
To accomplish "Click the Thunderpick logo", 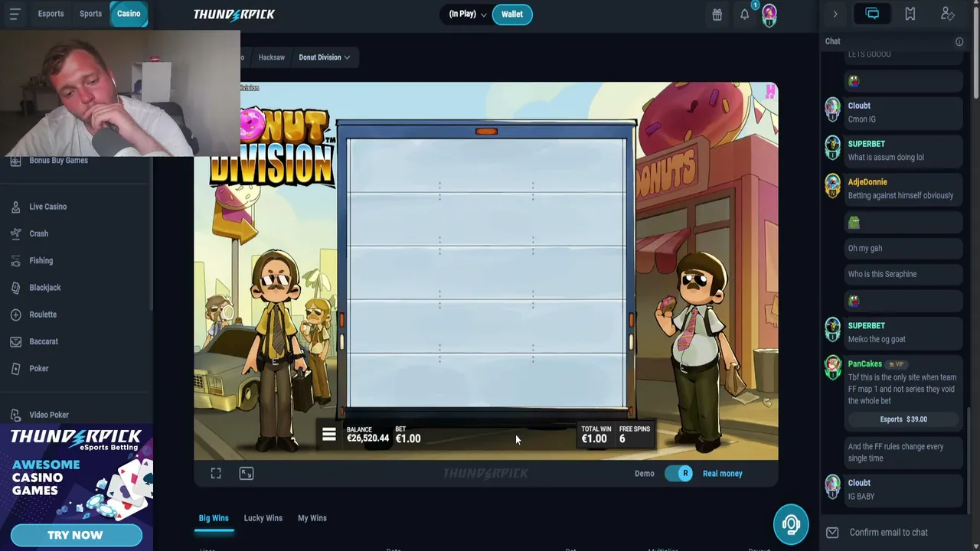I will pyautogui.click(x=234, y=14).
